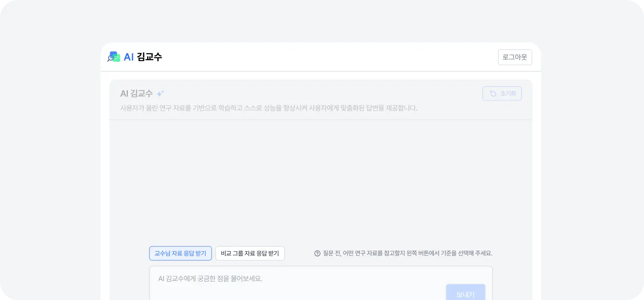Switch to 비교 그룹 자료 응답 받기

(250, 253)
